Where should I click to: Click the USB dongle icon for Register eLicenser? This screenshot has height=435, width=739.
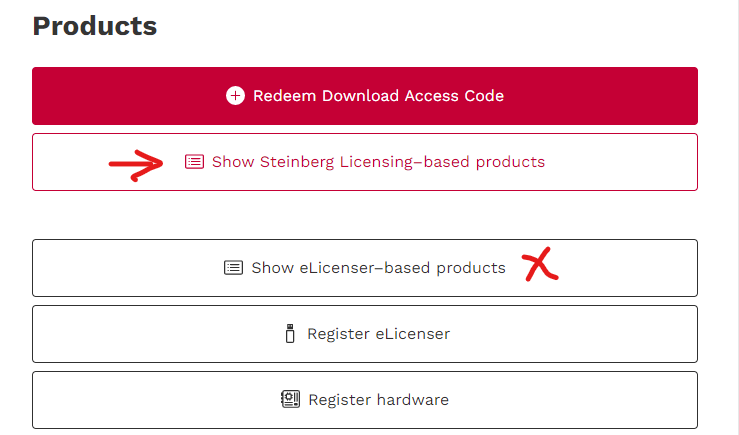tap(290, 334)
